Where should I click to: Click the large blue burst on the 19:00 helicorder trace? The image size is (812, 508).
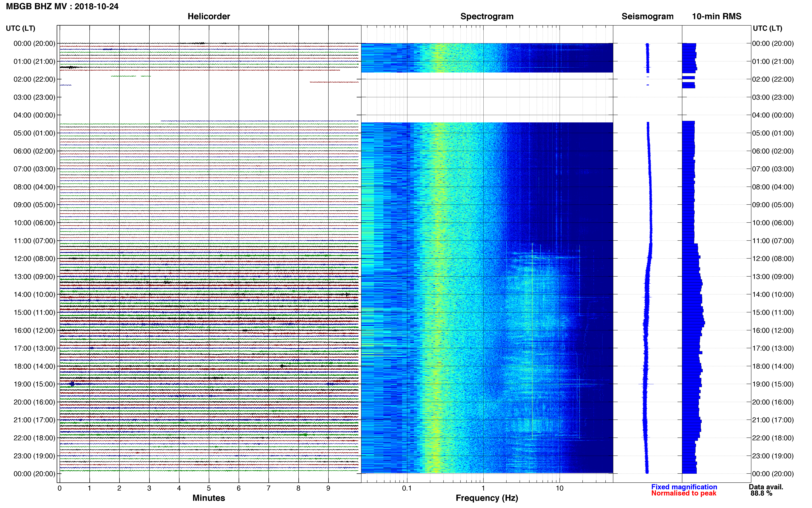[x=72, y=384]
